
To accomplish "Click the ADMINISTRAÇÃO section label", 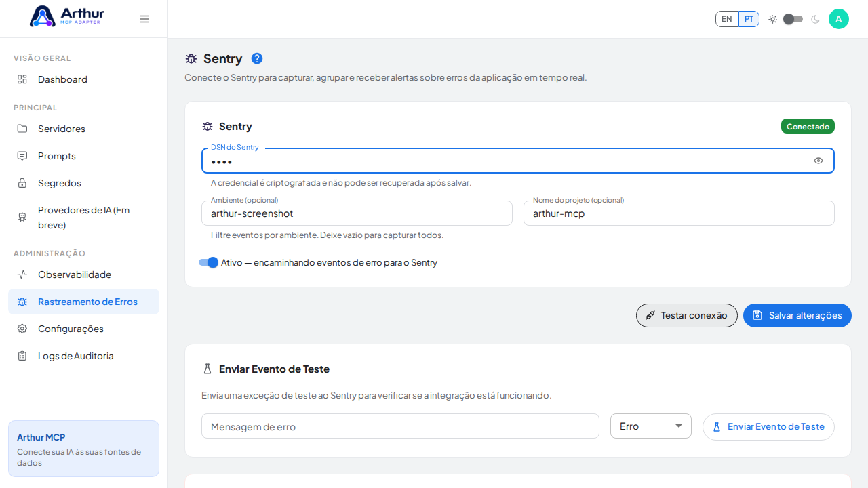I will (x=50, y=253).
